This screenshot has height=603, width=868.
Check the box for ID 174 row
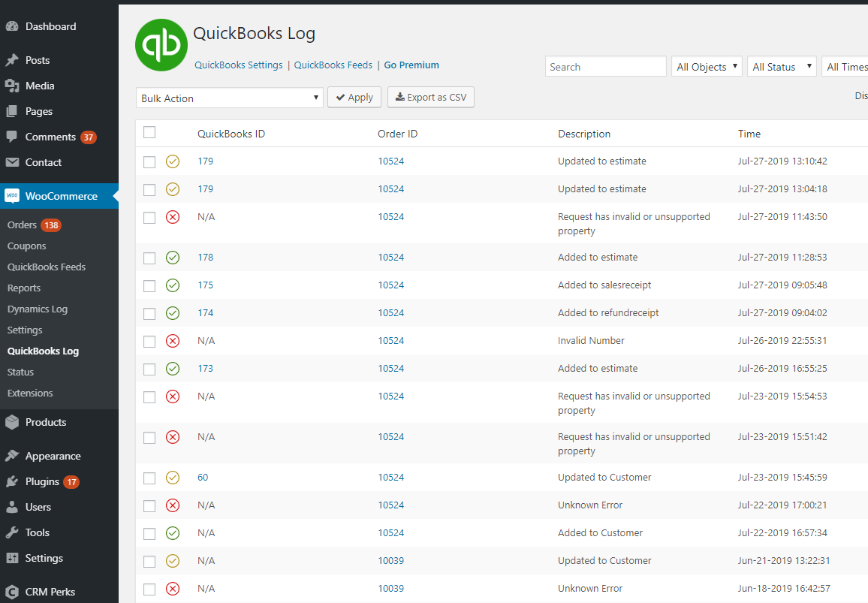point(149,313)
